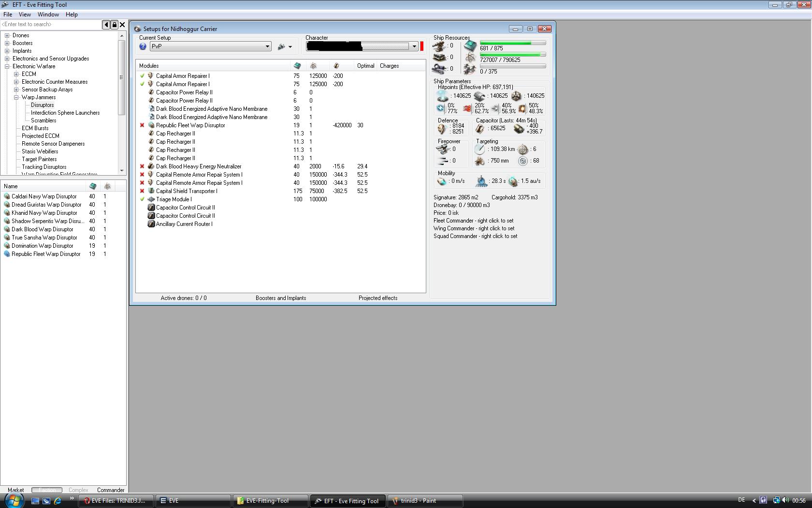
Task: Click the search back arrow icon
Action: [106, 24]
